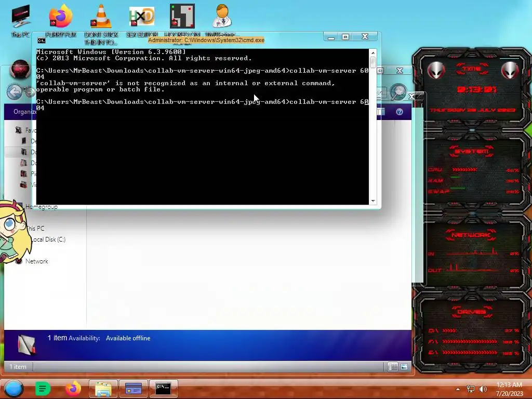Select Local Disk (C:) in navigation pane
Viewport: 532px width, 399px height.
click(48, 239)
